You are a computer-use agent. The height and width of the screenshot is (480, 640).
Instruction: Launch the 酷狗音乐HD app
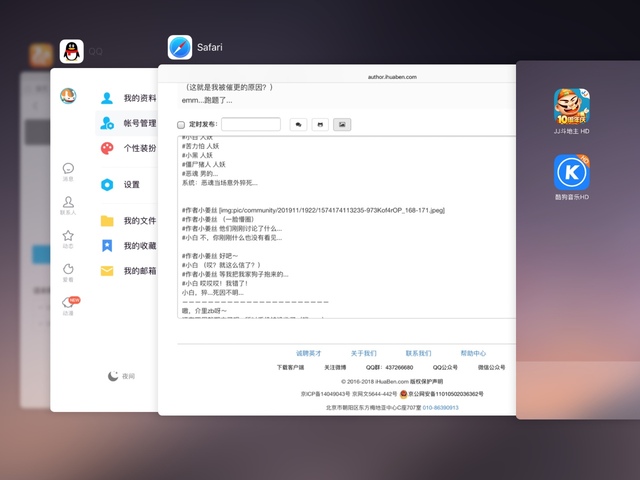coord(571,172)
